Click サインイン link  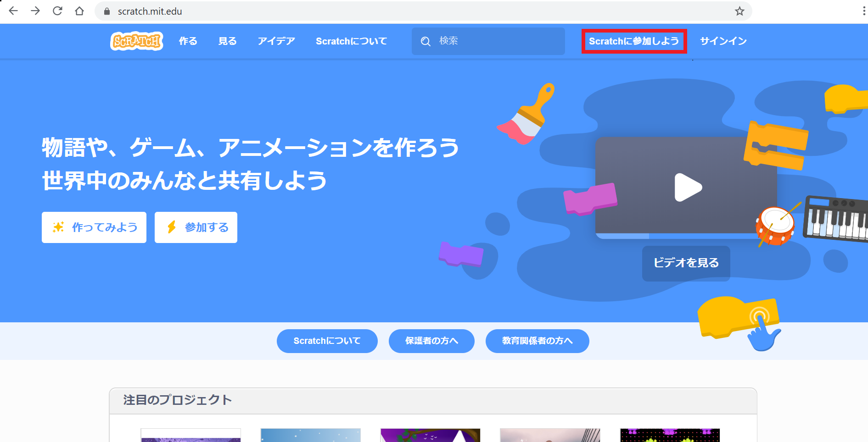click(723, 41)
